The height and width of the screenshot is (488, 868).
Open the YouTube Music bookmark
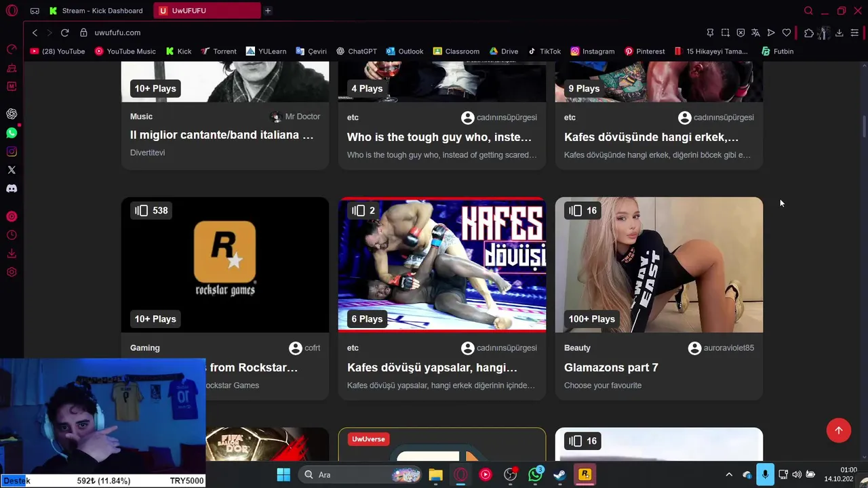tap(125, 52)
